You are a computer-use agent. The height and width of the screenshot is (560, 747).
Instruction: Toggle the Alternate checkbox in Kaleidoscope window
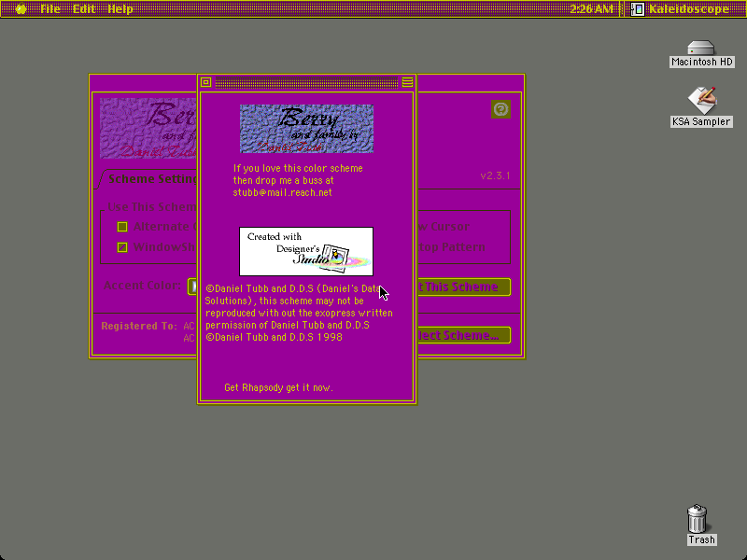pyautogui.click(x=122, y=227)
